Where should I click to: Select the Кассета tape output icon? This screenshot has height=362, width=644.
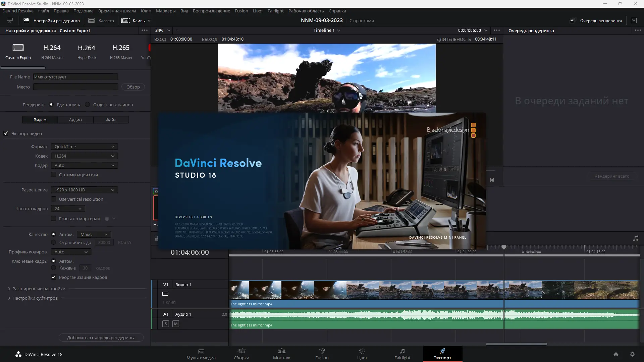91,20
